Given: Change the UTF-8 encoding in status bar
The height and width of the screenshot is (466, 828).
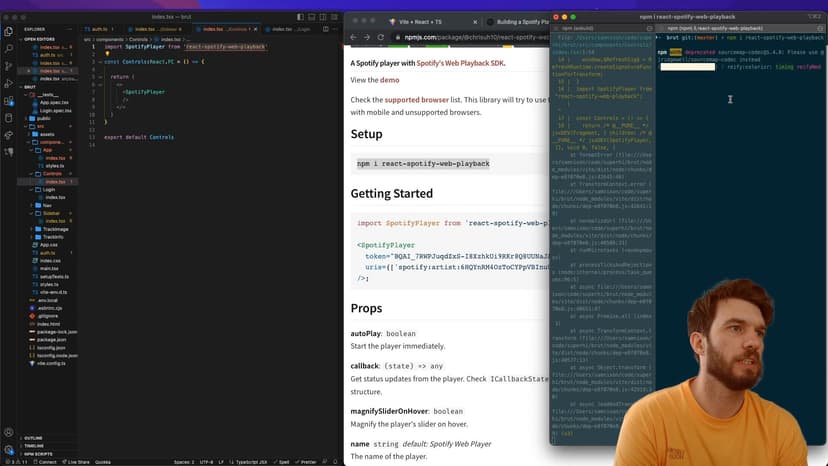Looking at the screenshot, I should pos(206,462).
